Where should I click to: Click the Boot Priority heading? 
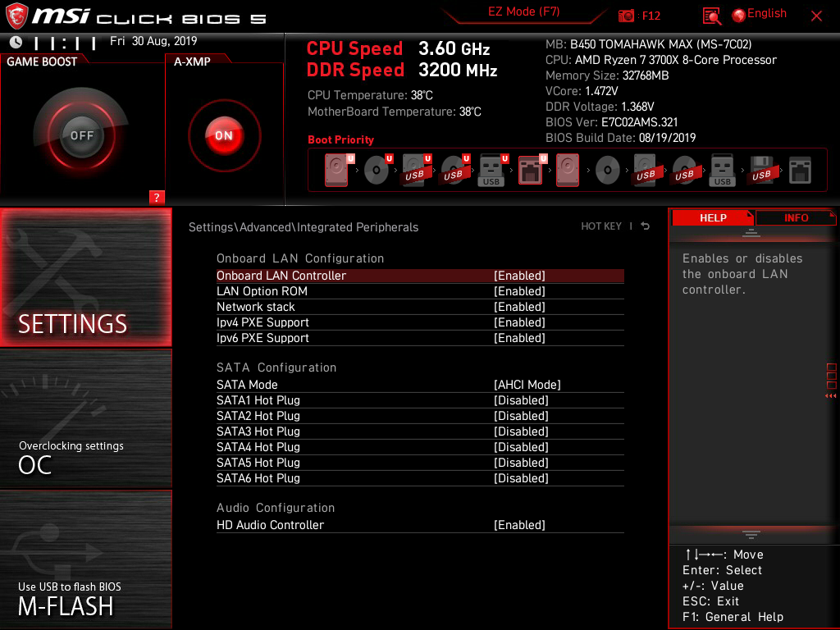click(340, 139)
